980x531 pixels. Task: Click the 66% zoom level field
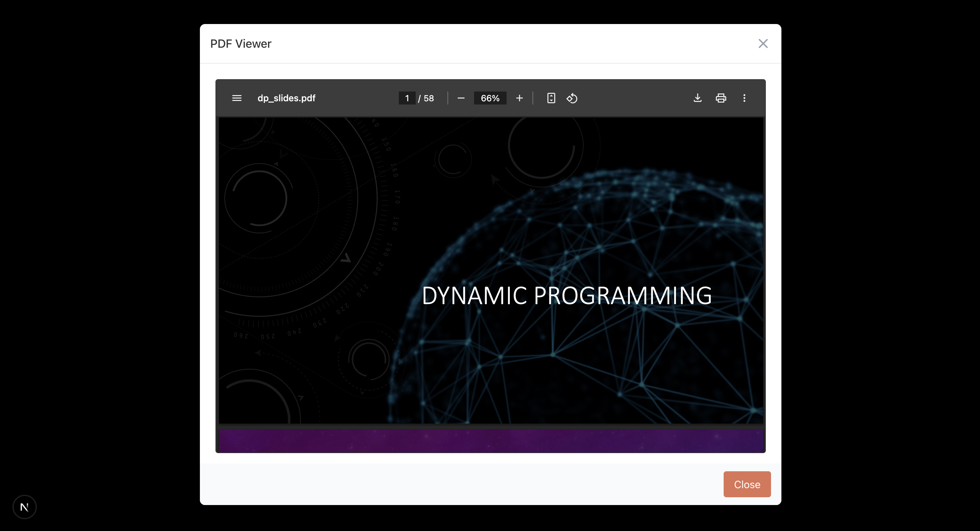[x=490, y=98]
